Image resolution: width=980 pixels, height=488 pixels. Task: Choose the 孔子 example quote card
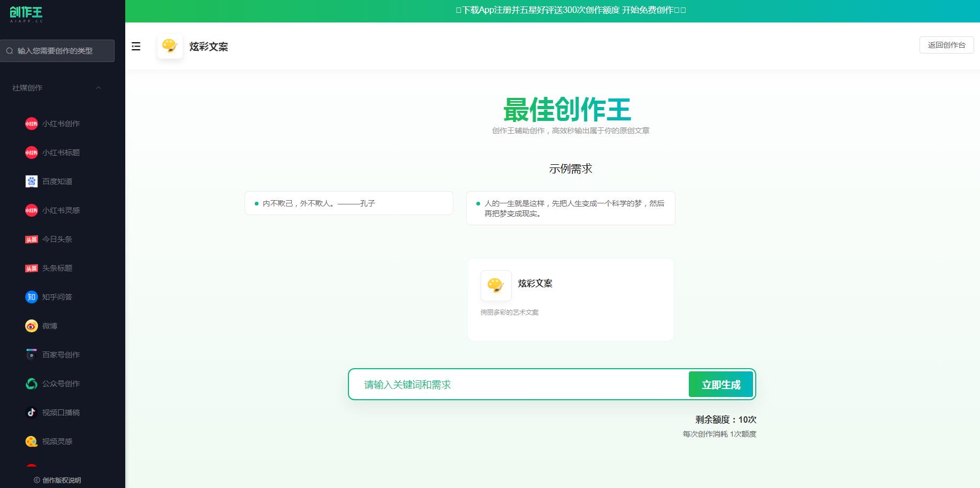point(349,203)
